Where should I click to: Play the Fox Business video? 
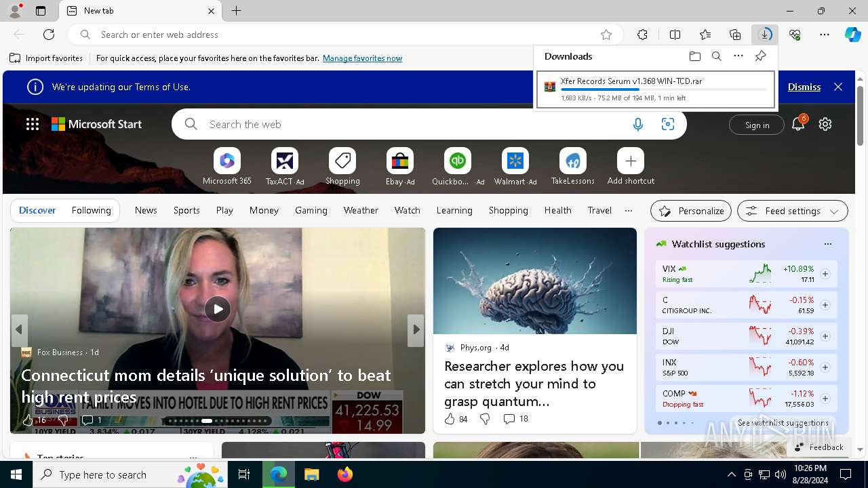pos(218,309)
